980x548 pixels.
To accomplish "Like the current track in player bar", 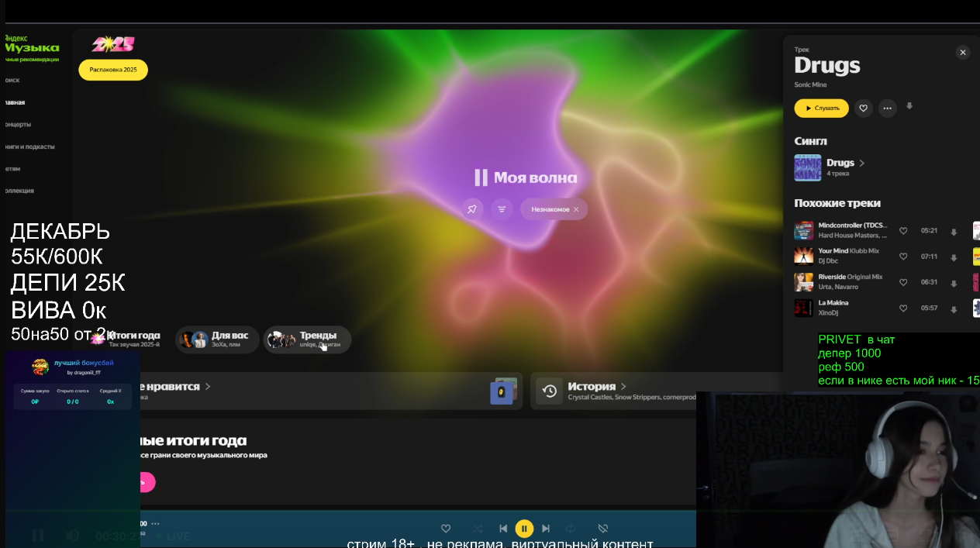I will click(446, 529).
